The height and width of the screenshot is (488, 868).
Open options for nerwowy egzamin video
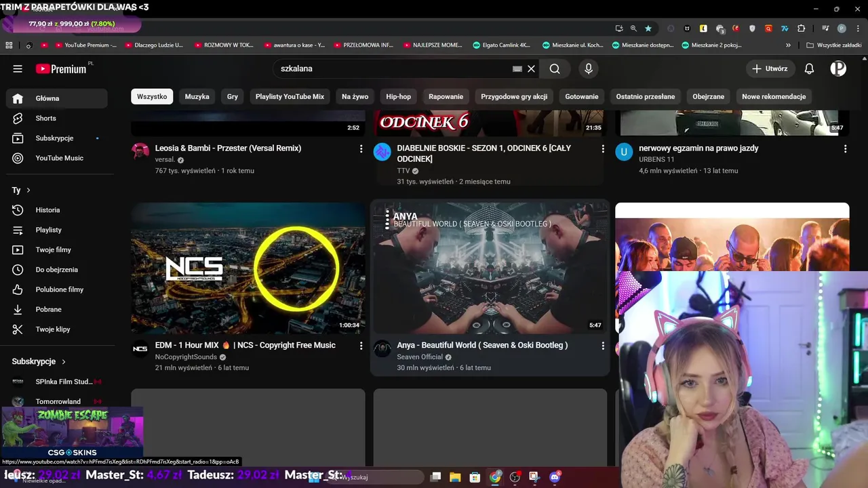coord(845,148)
